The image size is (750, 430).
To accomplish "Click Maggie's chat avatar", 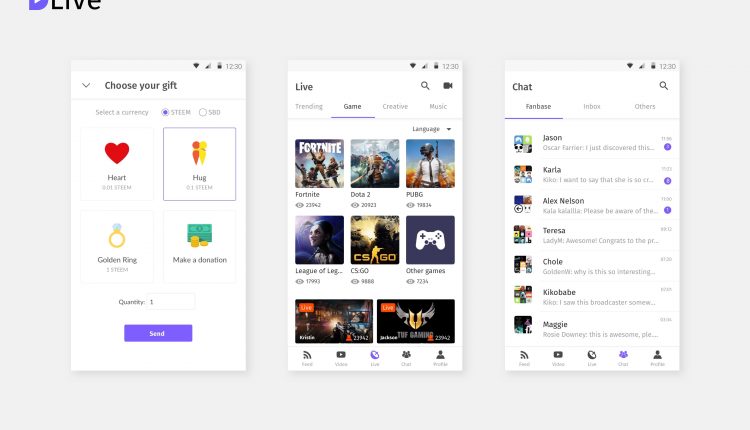I will point(523,325).
